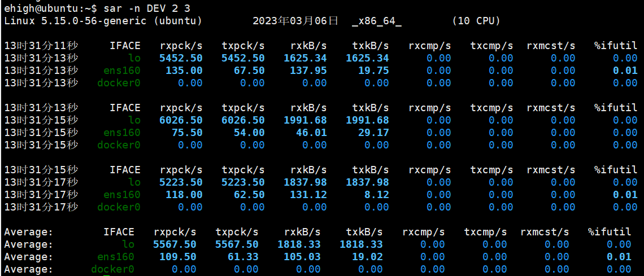Click the value 118.00
This screenshot has height=276, width=644.
pos(184,195)
